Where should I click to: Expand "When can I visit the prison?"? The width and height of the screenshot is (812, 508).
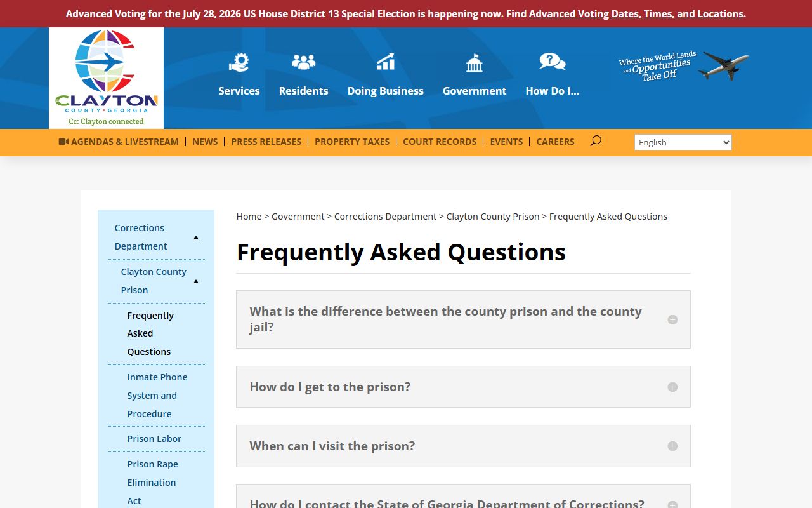coord(463,446)
